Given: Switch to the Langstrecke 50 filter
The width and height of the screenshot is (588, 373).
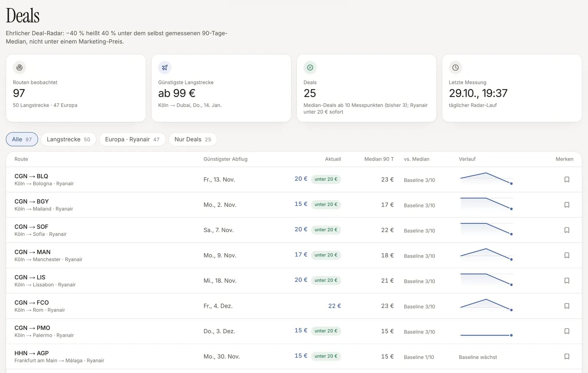Looking at the screenshot, I should click(x=68, y=139).
